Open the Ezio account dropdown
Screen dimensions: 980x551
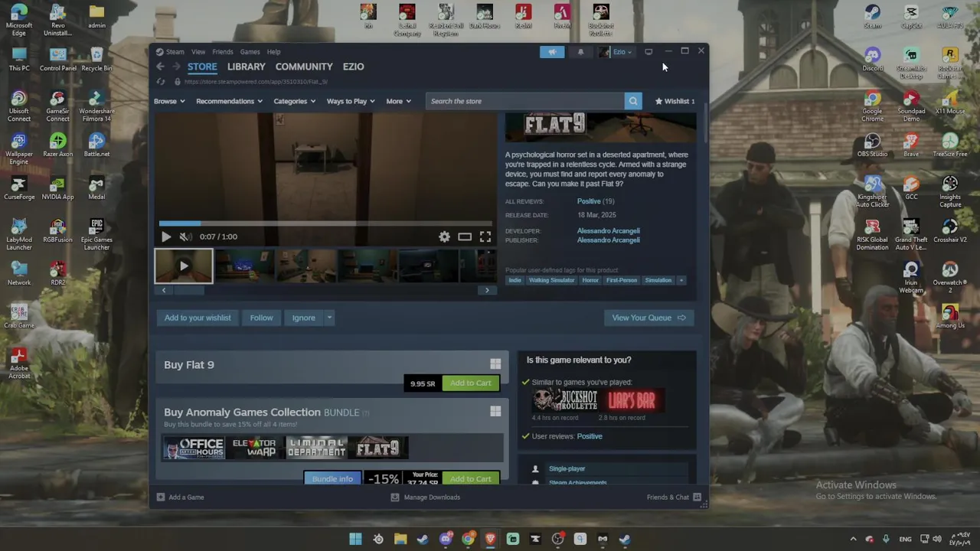[x=616, y=52]
